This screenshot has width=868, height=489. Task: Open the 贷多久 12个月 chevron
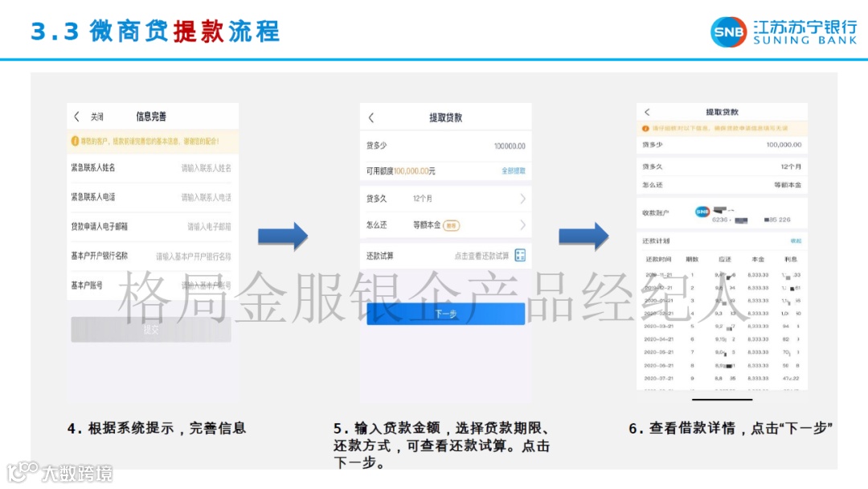[522, 199]
